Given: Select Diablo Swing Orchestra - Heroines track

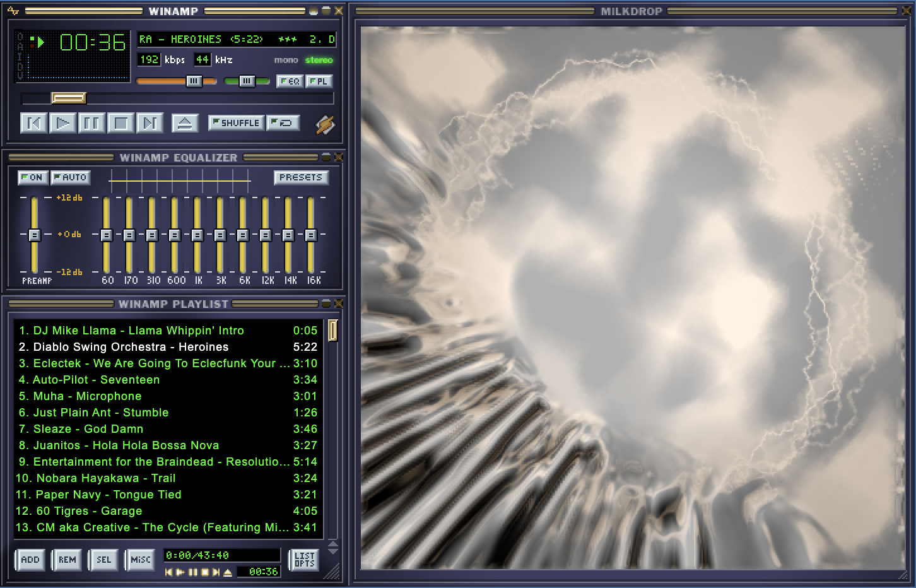Looking at the screenshot, I should (168, 346).
